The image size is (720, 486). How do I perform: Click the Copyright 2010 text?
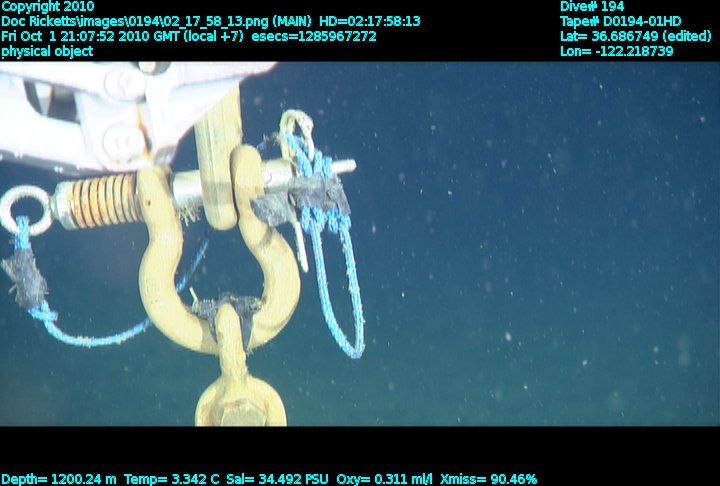point(48,6)
